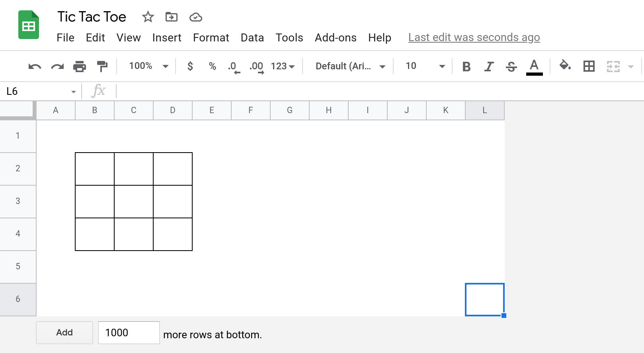The width and height of the screenshot is (644, 353).
Task: Select column D header
Action: [173, 110]
